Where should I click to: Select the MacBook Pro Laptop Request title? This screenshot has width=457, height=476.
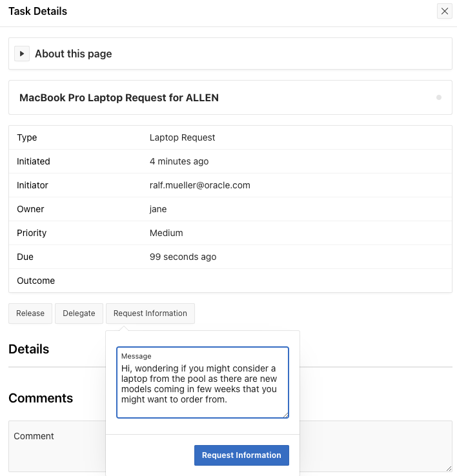coord(119,98)
